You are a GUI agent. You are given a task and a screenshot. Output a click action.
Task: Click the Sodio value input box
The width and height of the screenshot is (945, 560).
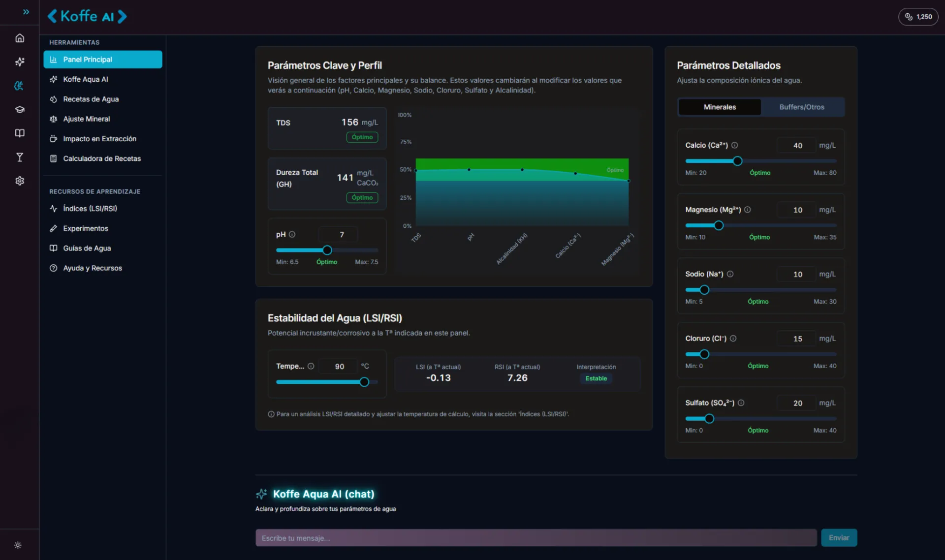pos(797,274)
